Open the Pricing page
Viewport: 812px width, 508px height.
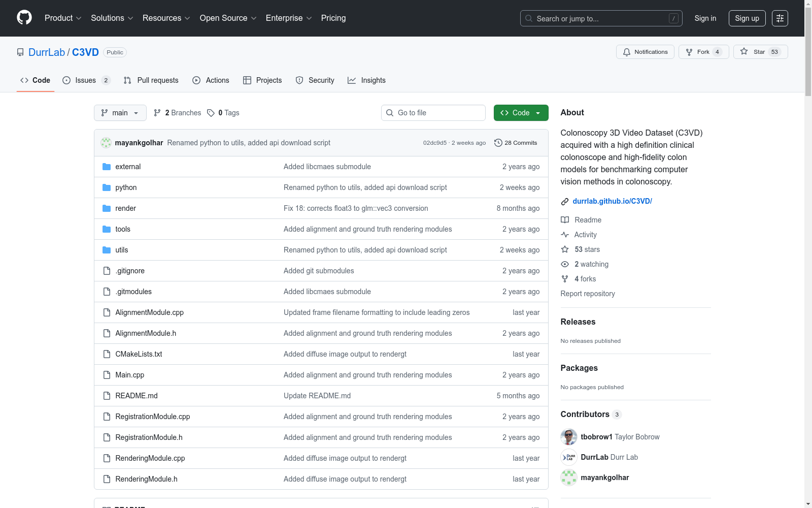333,18
